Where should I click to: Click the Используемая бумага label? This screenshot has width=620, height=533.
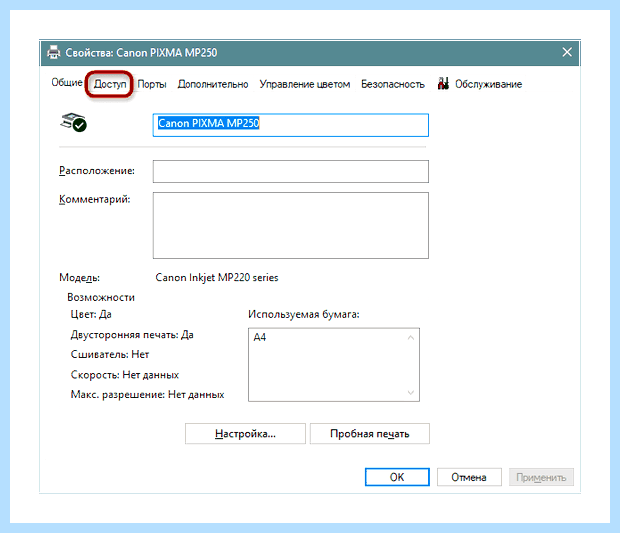tap(304, 314)
